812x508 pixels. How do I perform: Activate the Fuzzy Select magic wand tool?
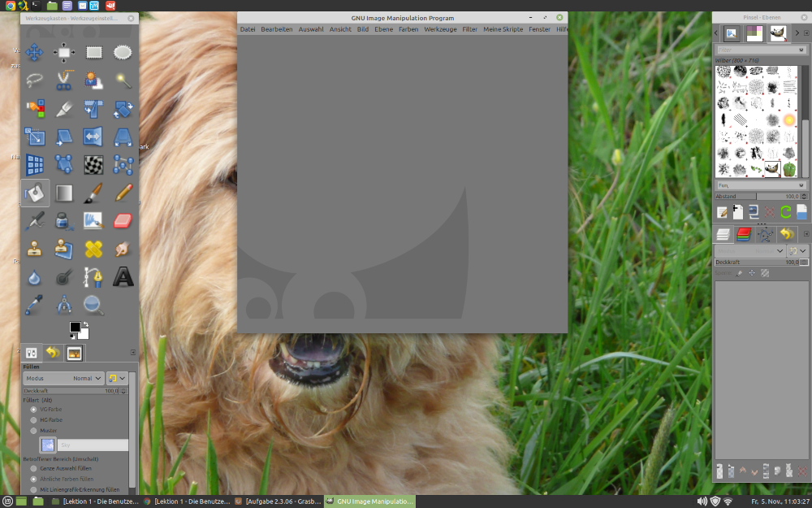point(123,80)
